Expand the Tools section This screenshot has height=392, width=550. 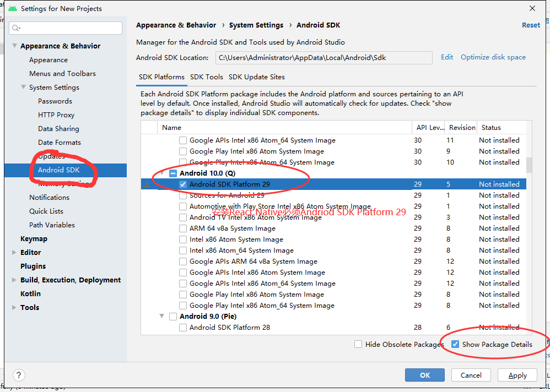(14, 307)
